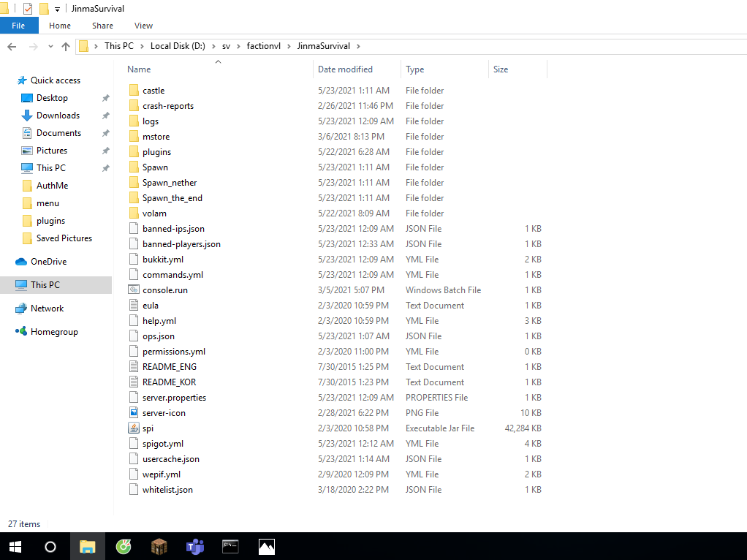Sort files by Size column
This screenshot has height=560, width=747.
(x=500, y=69)
